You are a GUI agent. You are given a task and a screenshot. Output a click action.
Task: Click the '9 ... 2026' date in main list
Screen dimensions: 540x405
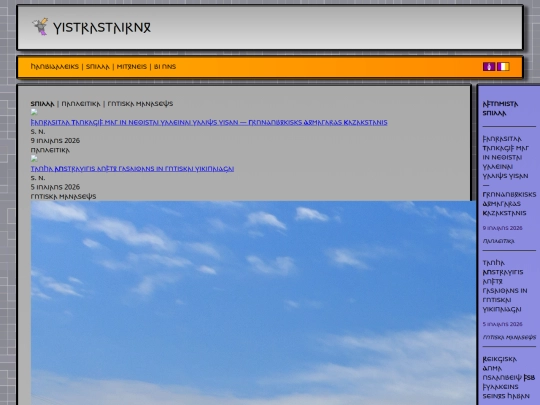[x=55, y=141]
